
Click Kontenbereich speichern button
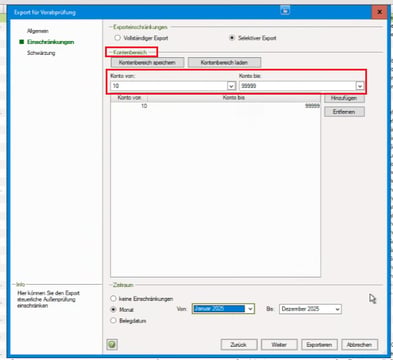147,62
